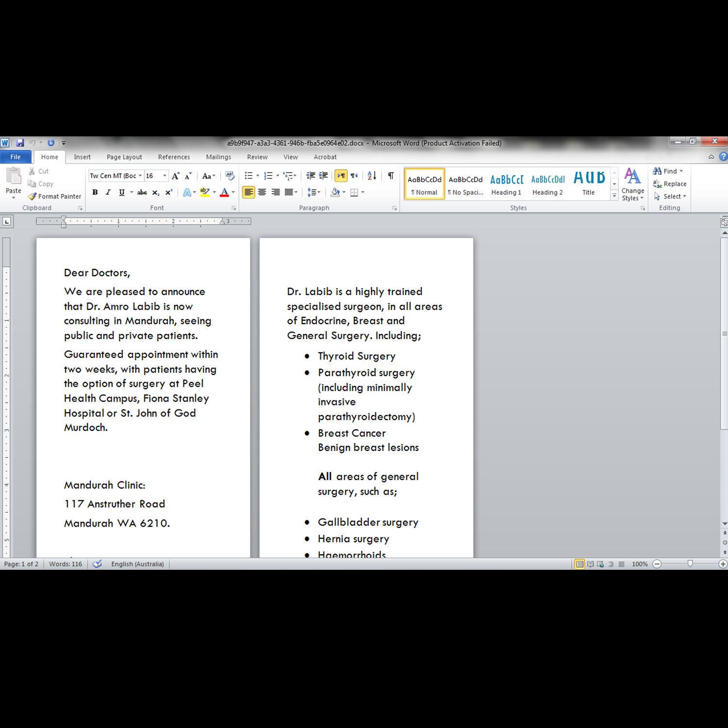Expand the Styles gallery More arrow
This screenshot has width=728, height=728.
tap(614, 196)
